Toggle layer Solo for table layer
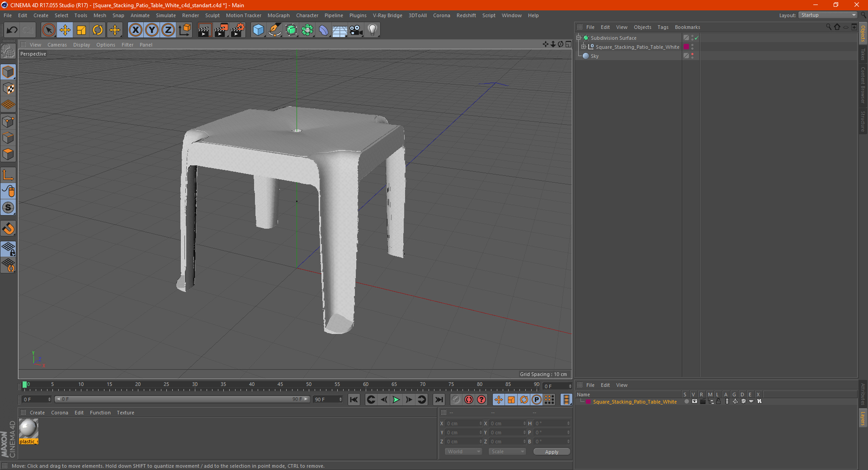The image size is (868, 470). (686, 401)
